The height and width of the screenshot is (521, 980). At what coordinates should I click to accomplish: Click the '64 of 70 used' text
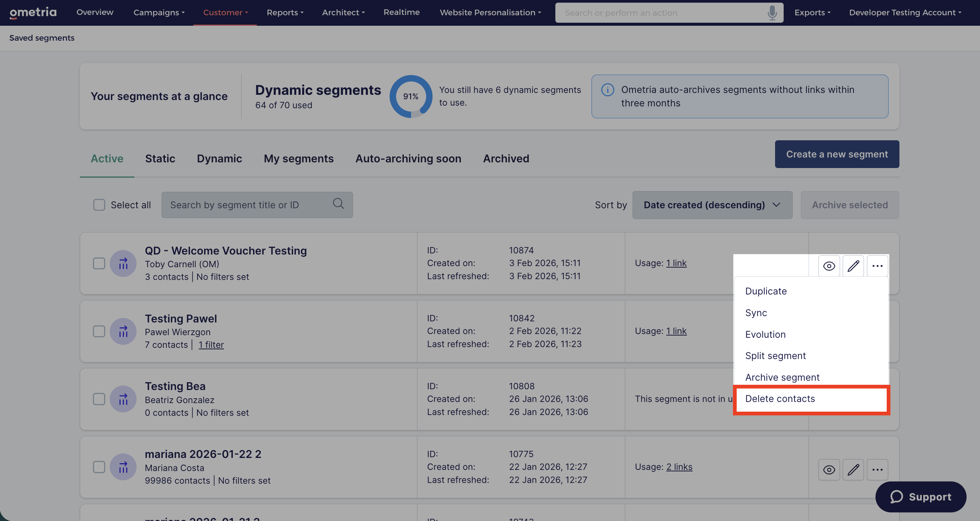tap(283, 105)
